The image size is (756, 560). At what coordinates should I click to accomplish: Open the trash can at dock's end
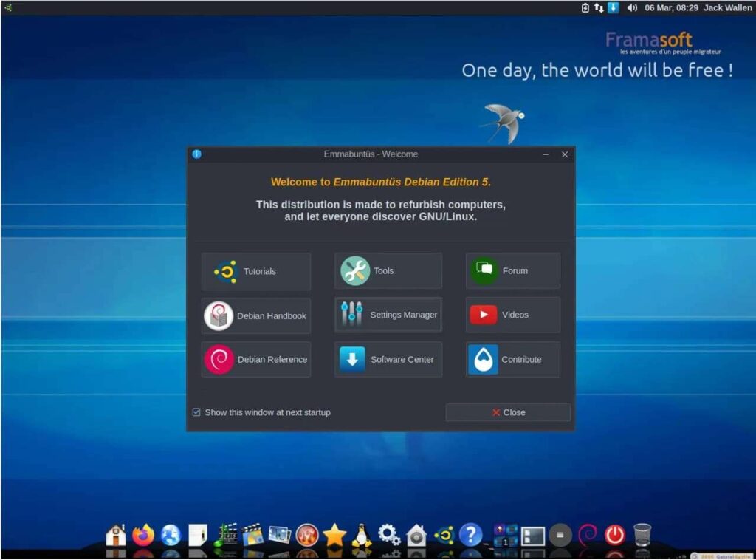(641, 533)
